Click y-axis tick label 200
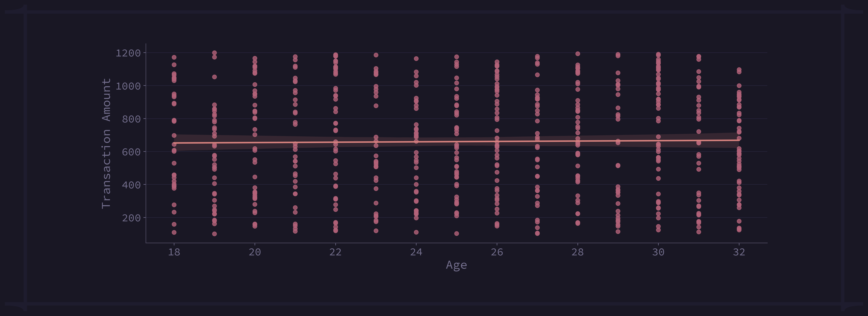 pos(131,218)
